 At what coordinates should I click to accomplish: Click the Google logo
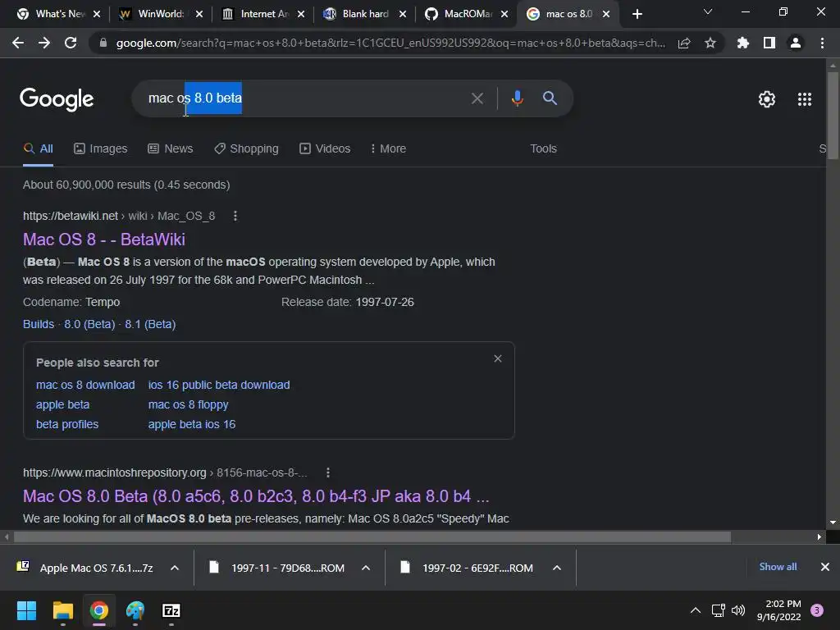(x=57, y=99)
